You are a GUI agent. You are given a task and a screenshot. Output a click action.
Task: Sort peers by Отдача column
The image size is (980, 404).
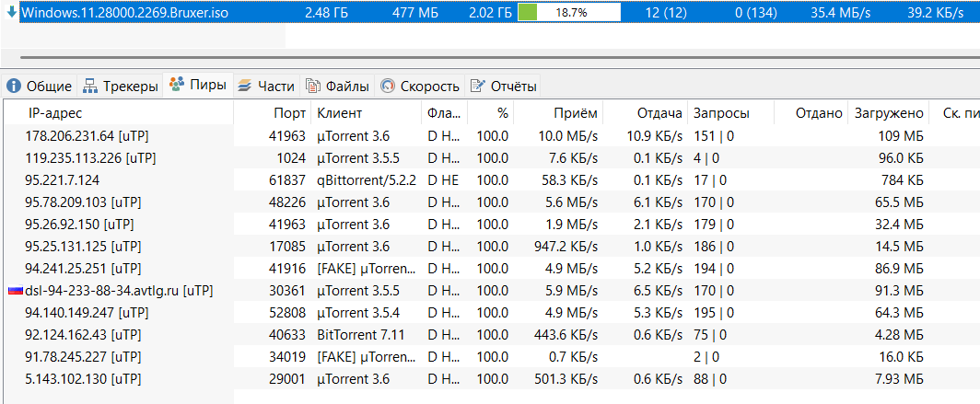point(645,113)
